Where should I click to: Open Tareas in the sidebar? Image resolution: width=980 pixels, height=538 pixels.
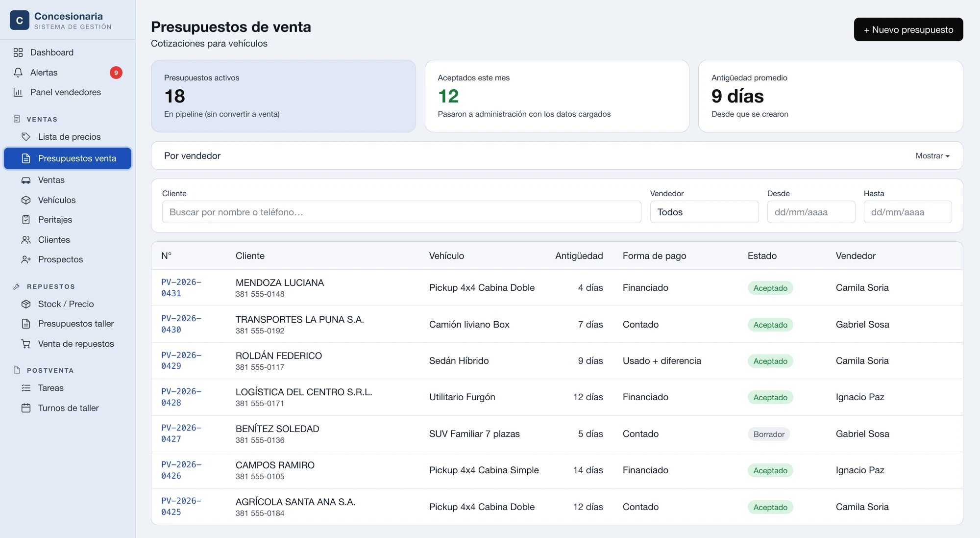pos(68,388)
